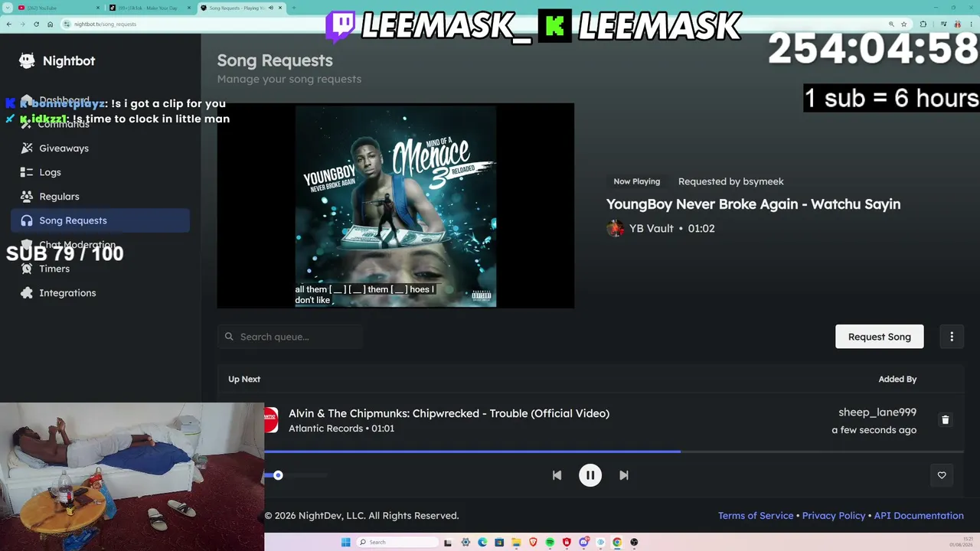Open a new browser tab
This screenshot has width=980, height=551.
tap(294, 8)
